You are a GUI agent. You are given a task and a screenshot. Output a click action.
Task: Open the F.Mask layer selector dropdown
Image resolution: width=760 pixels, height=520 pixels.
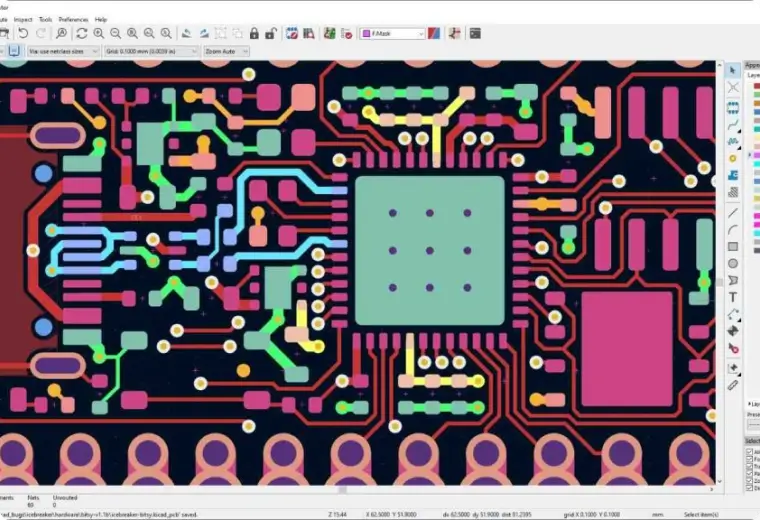coord(392,33)
